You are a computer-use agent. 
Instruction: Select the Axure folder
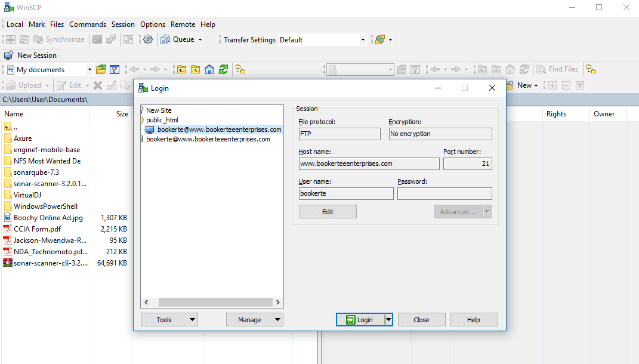23,138
